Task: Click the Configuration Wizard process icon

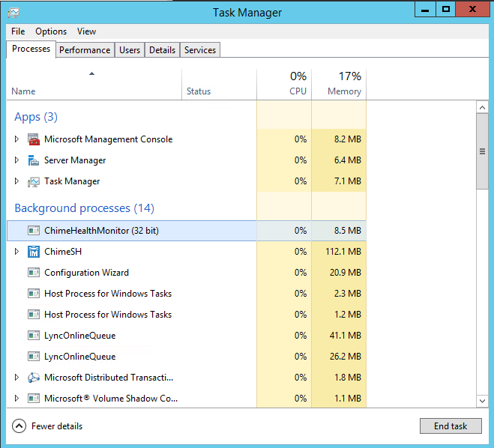Action: (34, 273)
